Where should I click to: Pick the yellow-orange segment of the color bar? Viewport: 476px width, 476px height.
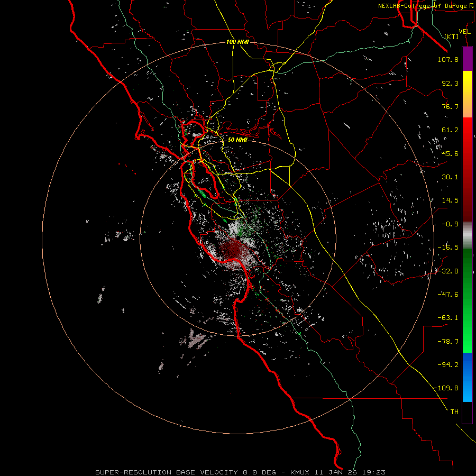click(x=467, y=94)
